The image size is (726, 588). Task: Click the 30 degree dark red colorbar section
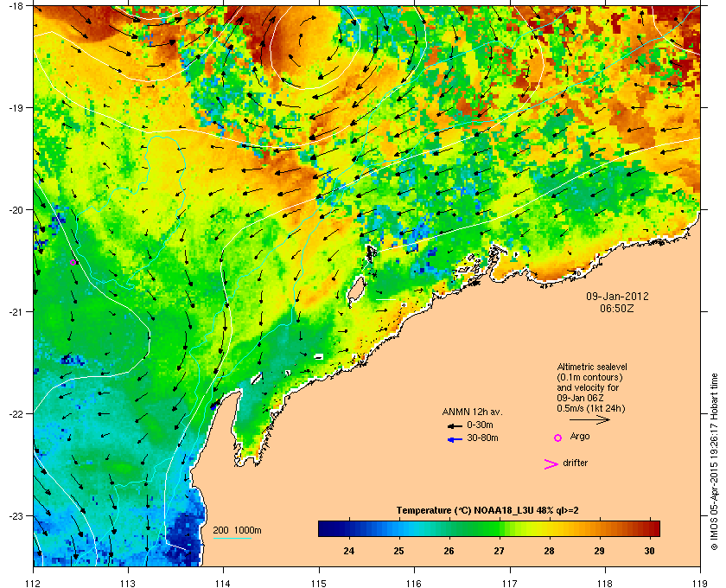coord(649,528)
